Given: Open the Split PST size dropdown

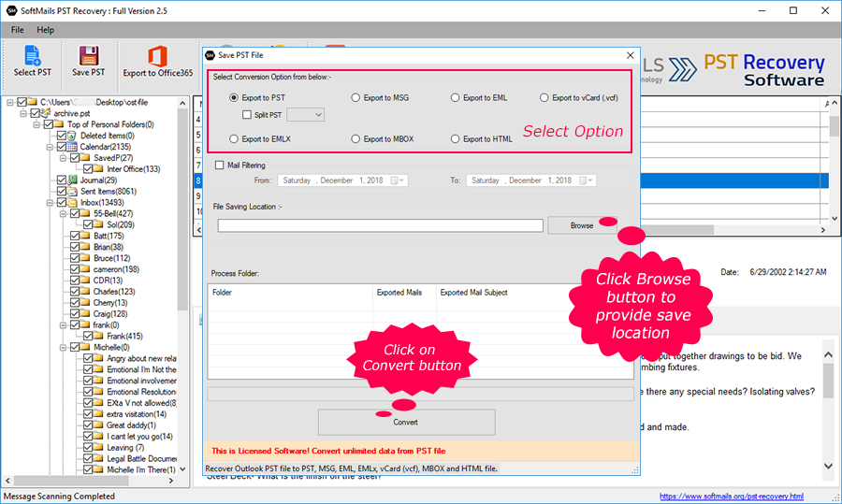Looking at the screenshot, I should [306, 115].
